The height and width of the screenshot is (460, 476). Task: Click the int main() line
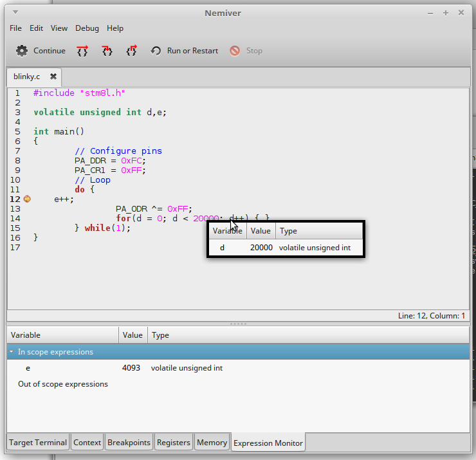coord(59,131)
